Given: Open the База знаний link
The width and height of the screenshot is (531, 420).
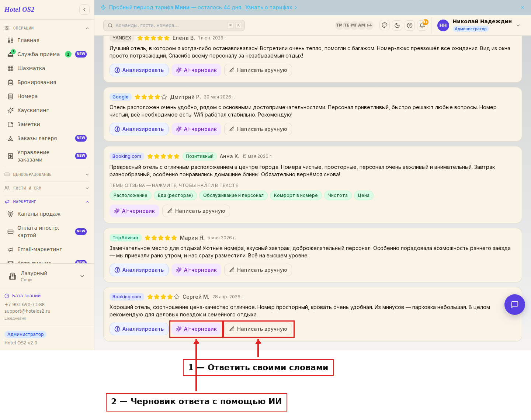Looking at the screenshot, I should 23,296.
